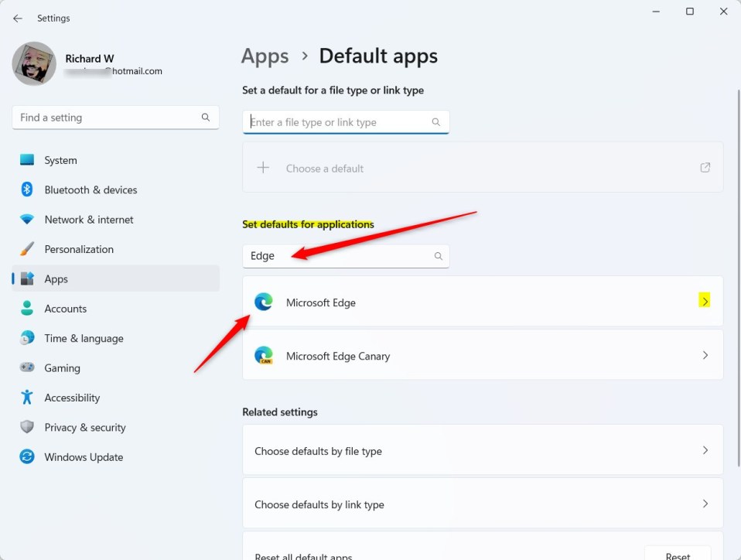This screenshot has height=560, width=741.
Task: Click the Richard W account name
Action: [89, 59]
